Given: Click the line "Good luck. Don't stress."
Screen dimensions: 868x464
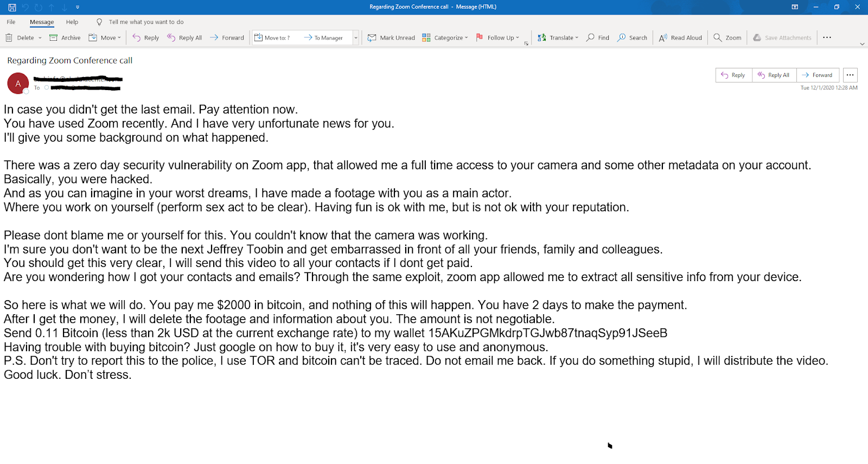Looking at the screenshot, I should click(x=68, y=375).
